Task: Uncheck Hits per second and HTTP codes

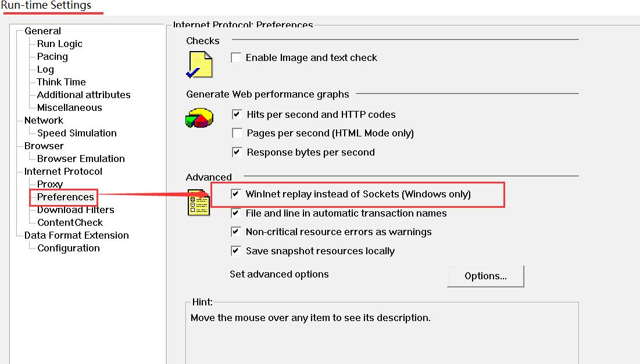Action: 237,114
